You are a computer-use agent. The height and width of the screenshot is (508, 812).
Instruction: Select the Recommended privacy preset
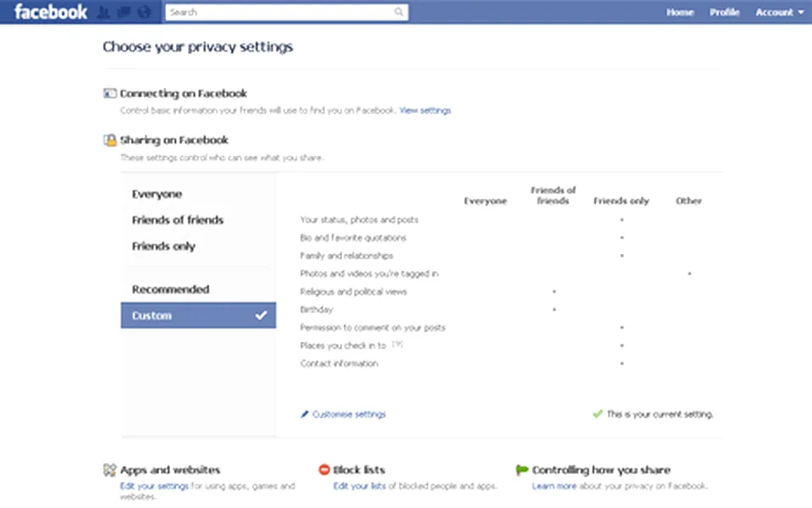coord(170,290)
